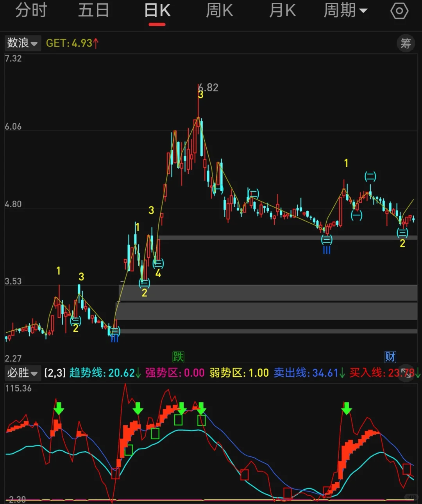The height and width of the screenshot is (504, 422).
Task: Tap the blue 财 marker
Action: [x=390, y=356]
